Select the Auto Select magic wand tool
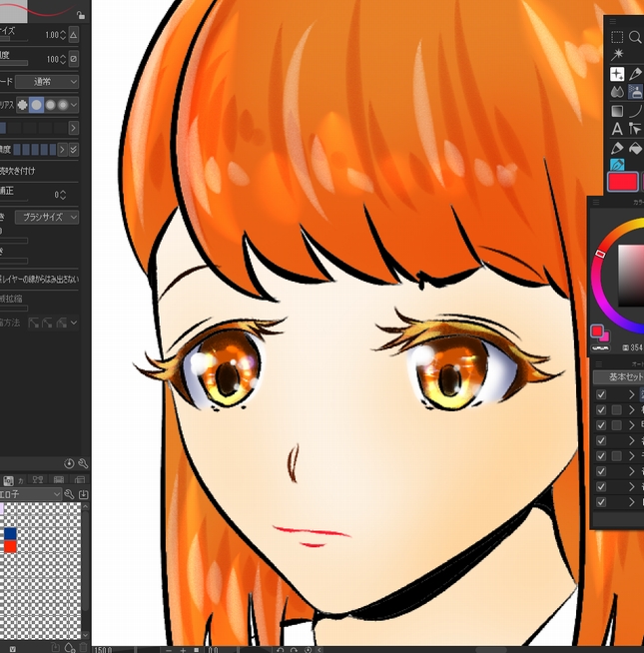The width and height of the screenshot is (644, 653). point(617,54)
